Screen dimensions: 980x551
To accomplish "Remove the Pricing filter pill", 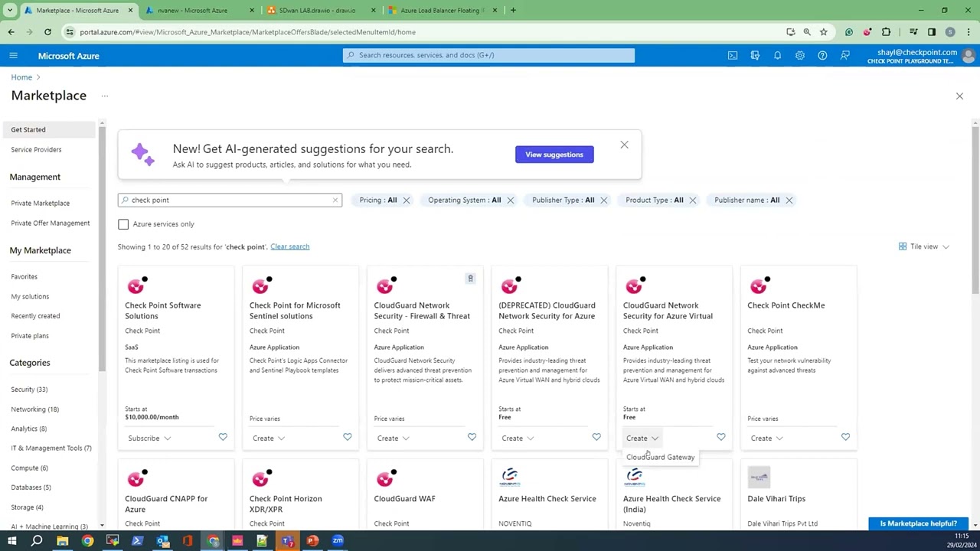I will coord(407,200).
